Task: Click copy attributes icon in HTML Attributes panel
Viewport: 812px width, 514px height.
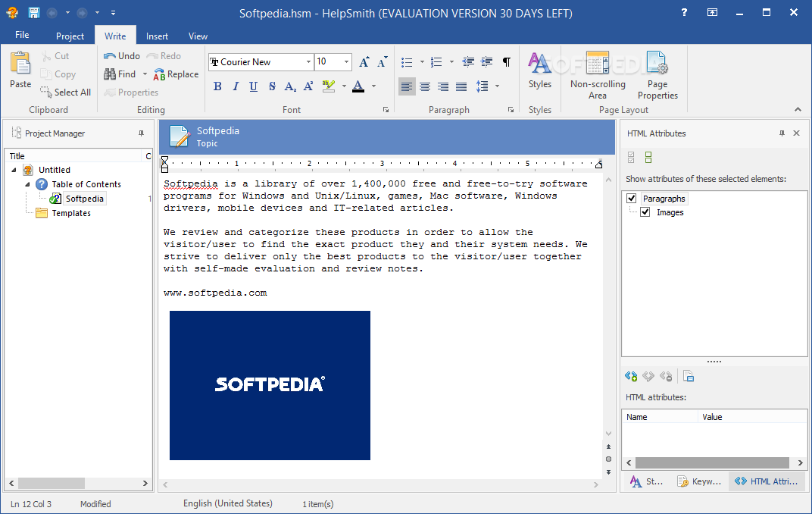Action: pos(689,376)
